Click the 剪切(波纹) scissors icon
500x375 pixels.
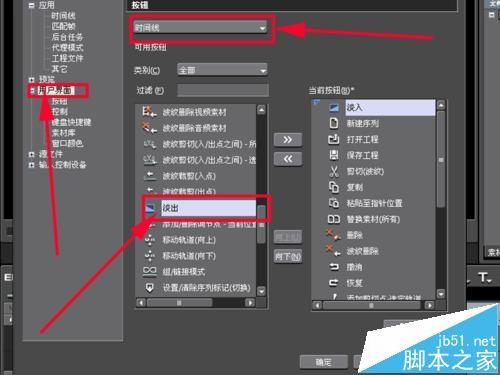coord(334,171)
